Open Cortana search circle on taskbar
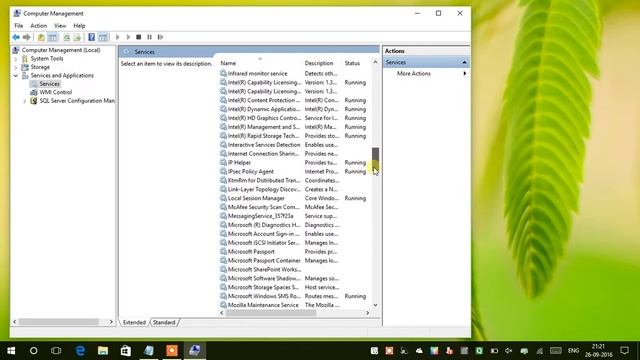Viewport: 640px width, 360px height. click(33, 351)
